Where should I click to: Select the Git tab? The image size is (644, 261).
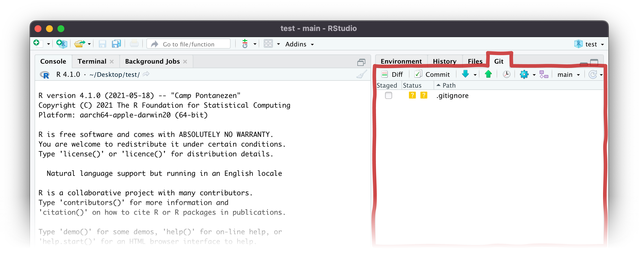point(499,61)
